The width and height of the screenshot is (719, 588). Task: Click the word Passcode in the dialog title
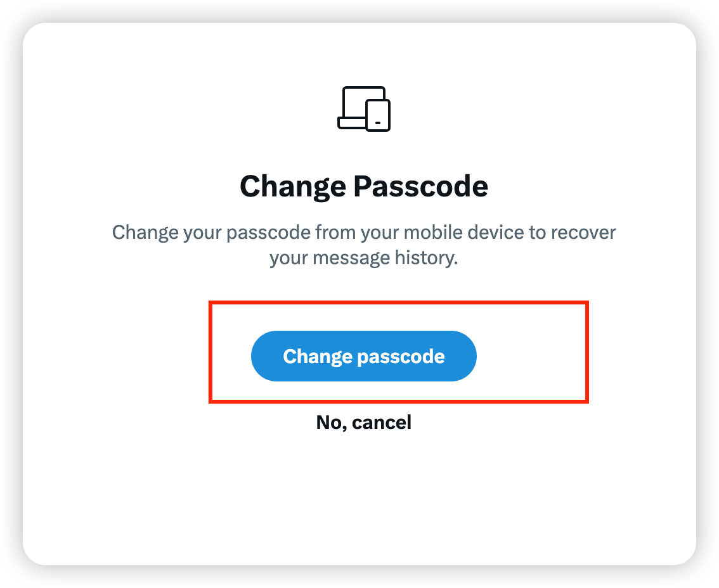pos(420,186)
